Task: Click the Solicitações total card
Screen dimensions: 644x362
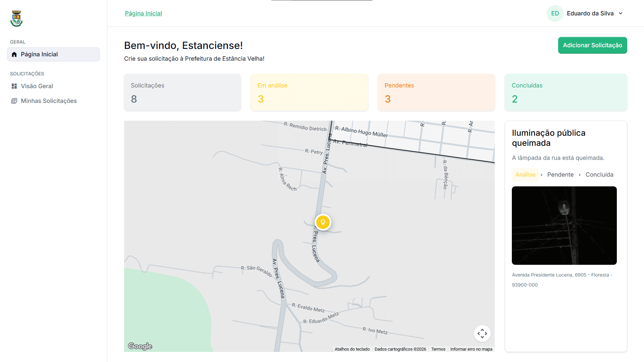Action: (182, 92)
